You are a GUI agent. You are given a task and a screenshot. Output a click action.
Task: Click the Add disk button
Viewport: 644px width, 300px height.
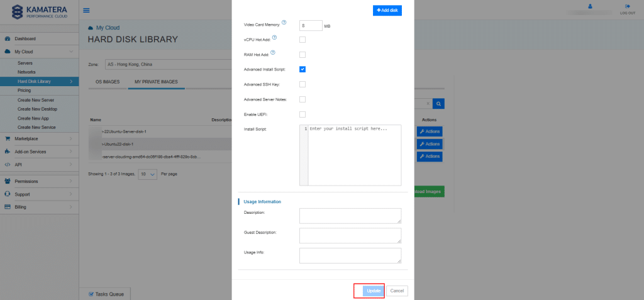(x=387, y=11)
